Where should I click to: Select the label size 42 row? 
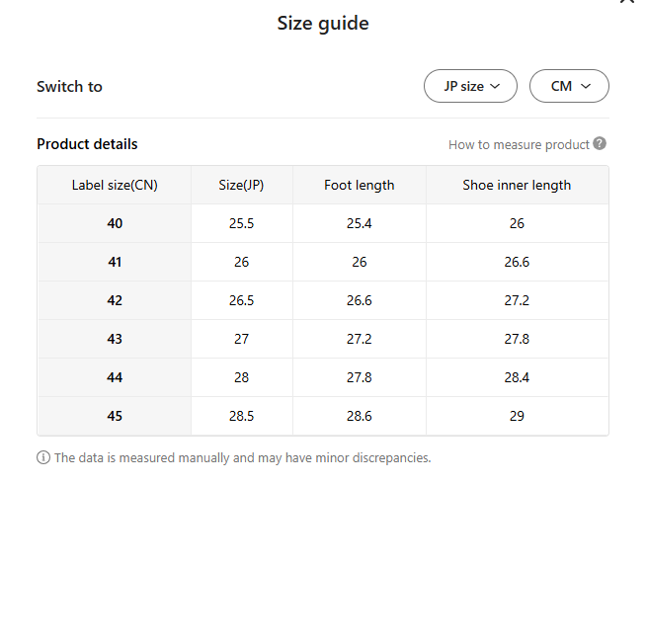click(x=115, y=300)
